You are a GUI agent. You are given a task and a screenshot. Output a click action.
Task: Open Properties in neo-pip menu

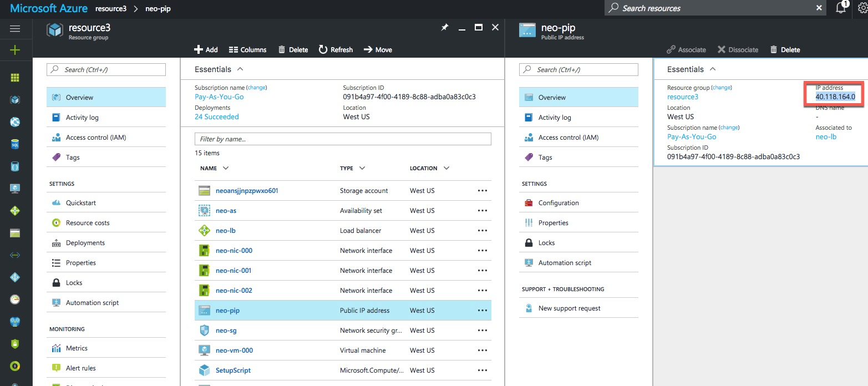[578, 222]
